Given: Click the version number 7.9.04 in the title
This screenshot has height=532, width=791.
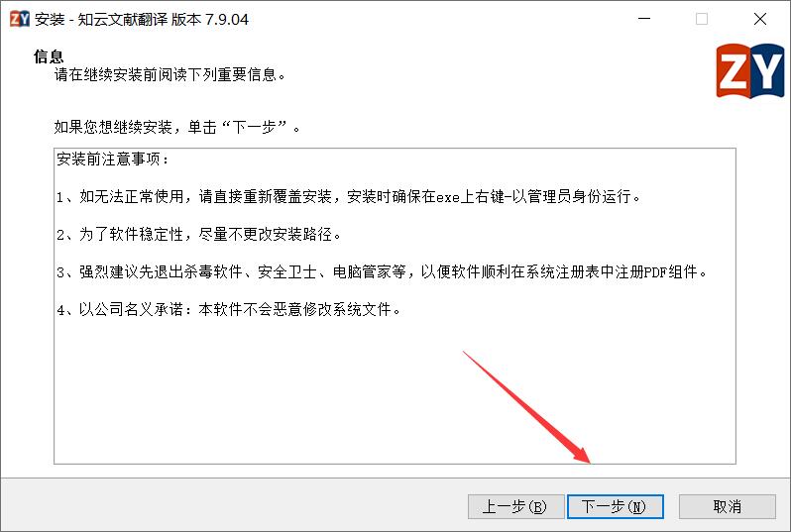Looking at the screenshot, I should click(227, 19).
